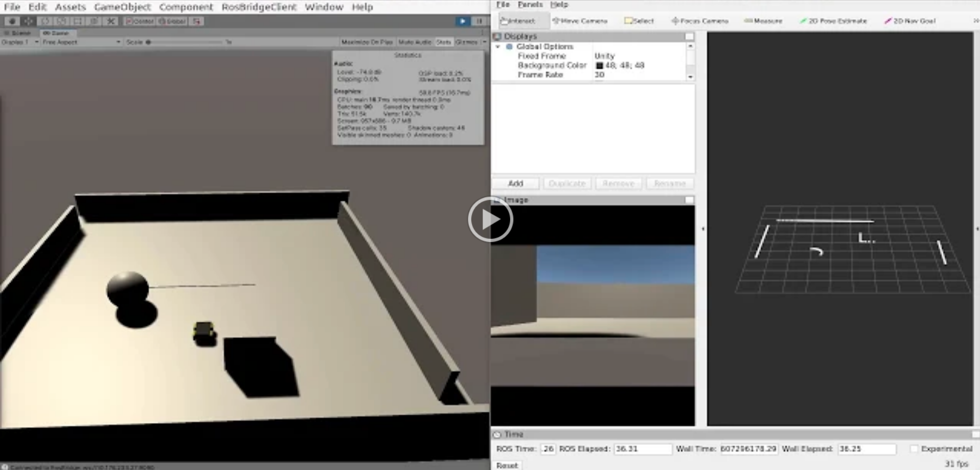Click the Duplicate display button
This screenshot has height=470, width=980.
tap(567, 183)
